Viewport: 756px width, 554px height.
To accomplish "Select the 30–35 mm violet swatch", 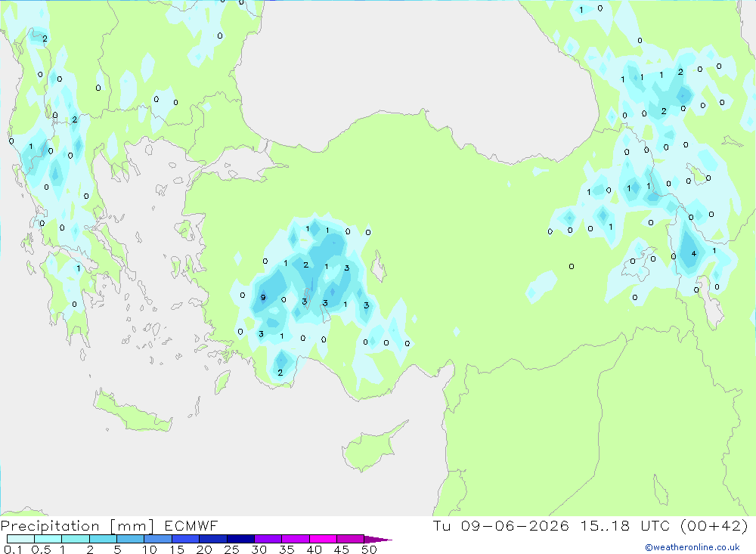I will [x=268, y=539].
